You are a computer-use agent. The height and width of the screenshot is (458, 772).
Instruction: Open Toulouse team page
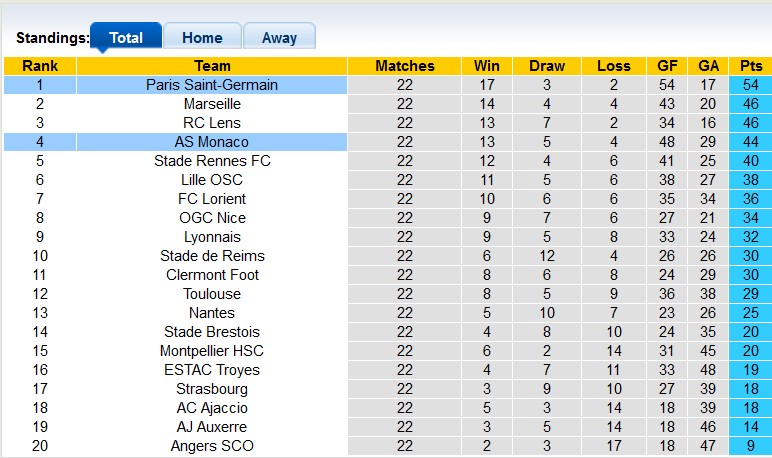click(x=212, y=294)
